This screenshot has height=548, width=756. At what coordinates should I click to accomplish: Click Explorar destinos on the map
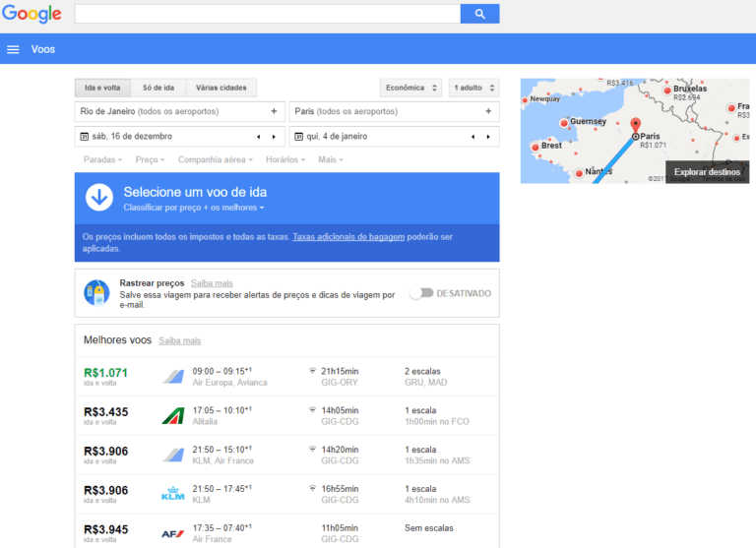coord(707,171)
